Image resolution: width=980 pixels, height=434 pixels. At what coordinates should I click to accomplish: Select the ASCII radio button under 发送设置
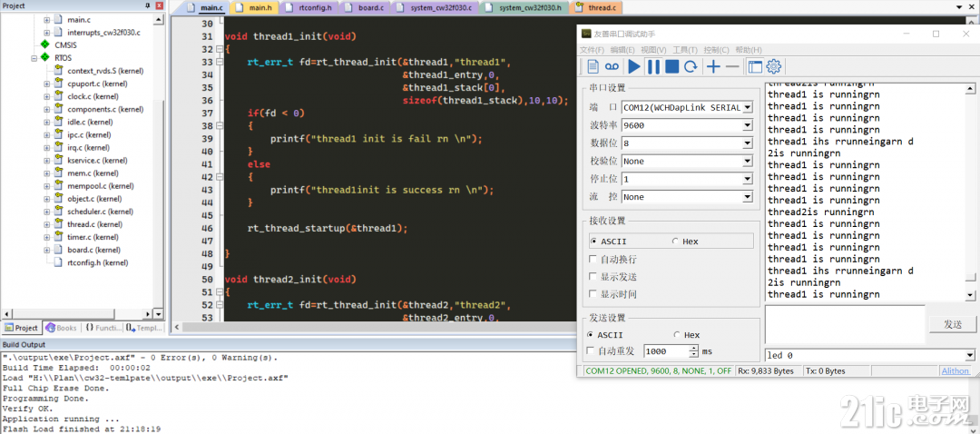[x=591, y=335]
